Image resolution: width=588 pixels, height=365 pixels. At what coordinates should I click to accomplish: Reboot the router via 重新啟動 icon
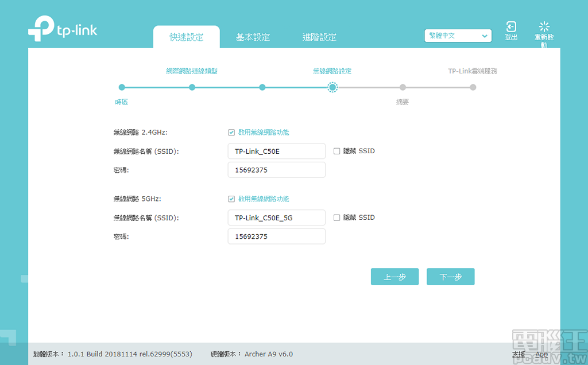tap(543, 29)
